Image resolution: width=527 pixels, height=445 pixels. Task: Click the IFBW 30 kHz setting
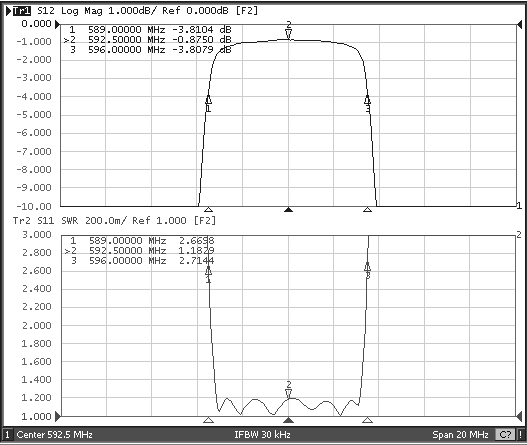pyautogui.click(x=262, y=435)
